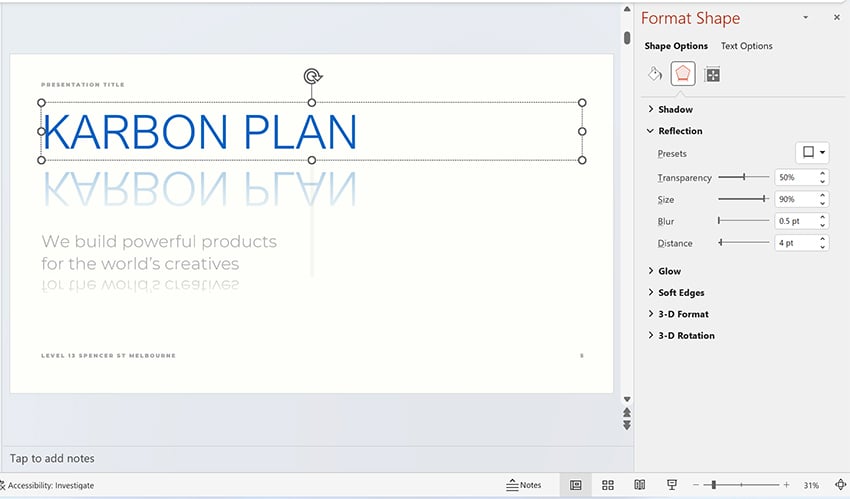The width and height of the screenshot is (850, 499).
Task: Collapse the Reflection section
Action: 680,131
